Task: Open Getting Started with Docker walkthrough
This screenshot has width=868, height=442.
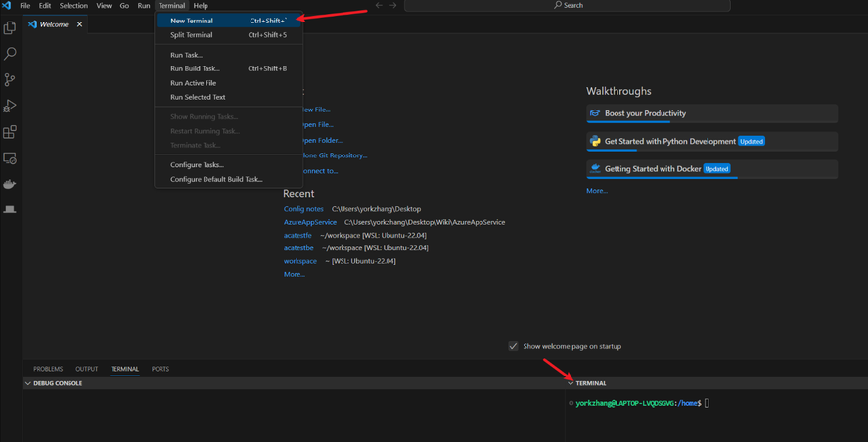Action: [711, 169]
